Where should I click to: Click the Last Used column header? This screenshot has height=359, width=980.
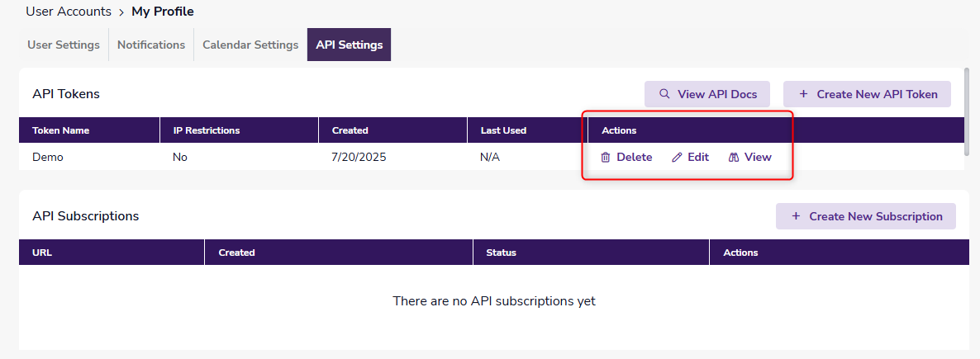pyautogui.click(x=503, y=130)
